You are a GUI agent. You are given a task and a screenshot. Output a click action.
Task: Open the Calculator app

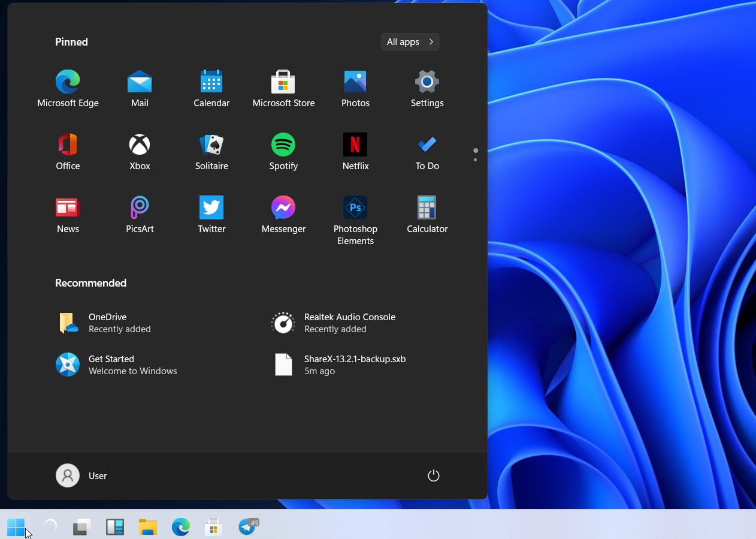[427, 214]
